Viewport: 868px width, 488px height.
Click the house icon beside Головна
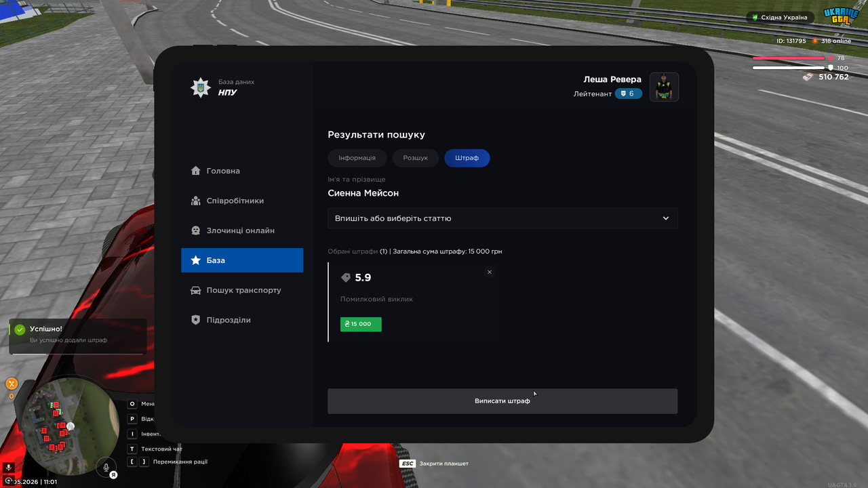[196, 171]
